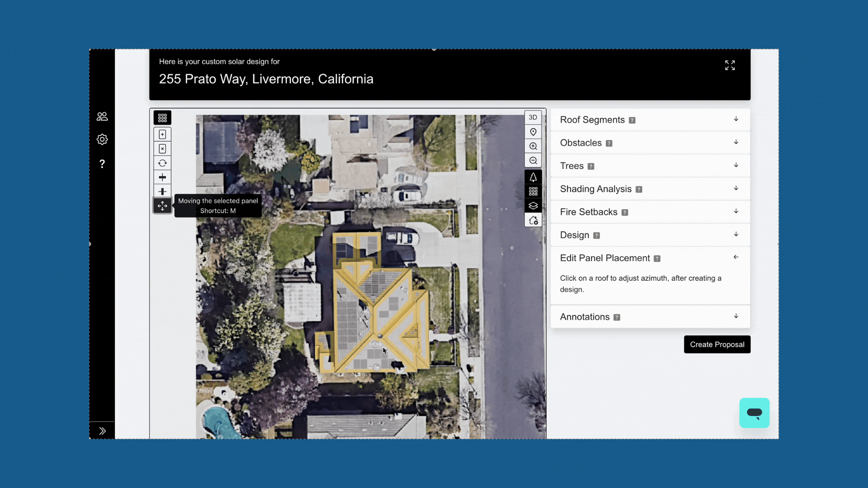The image size is (868, 488).
Task: Expand the Shading Analysis section arrow
Action: tap(736, 188)
